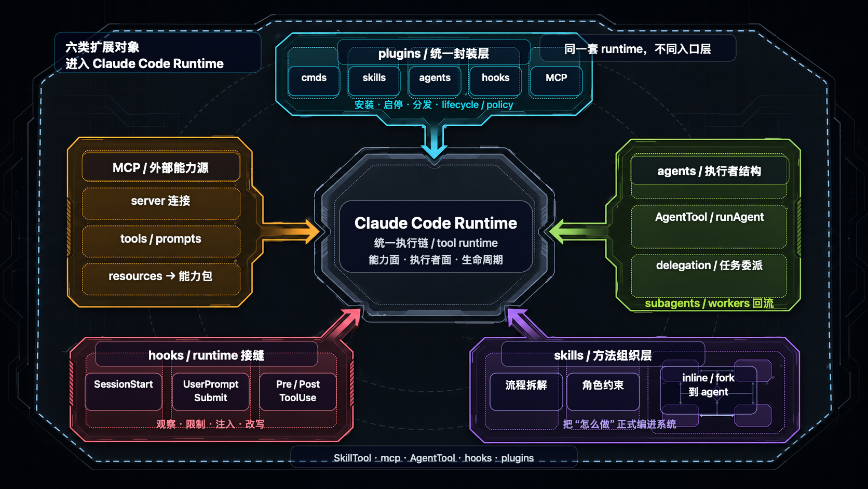This screenshot has height=489, width=868.
Task: Click the "SkillTool · mcp · AgentTool · hooks · plugins" footer
Action: coord(434,458)
